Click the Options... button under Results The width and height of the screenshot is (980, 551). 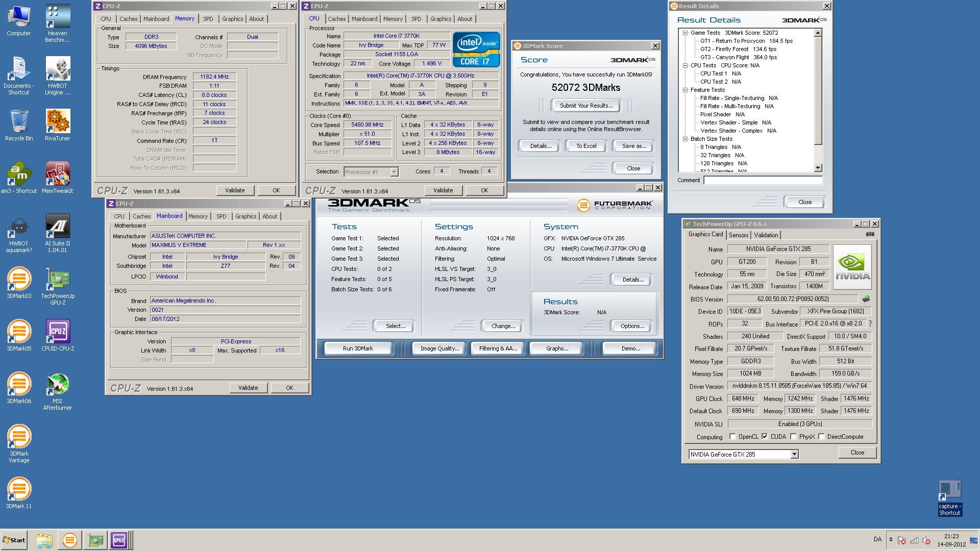(x=632, y=326)
